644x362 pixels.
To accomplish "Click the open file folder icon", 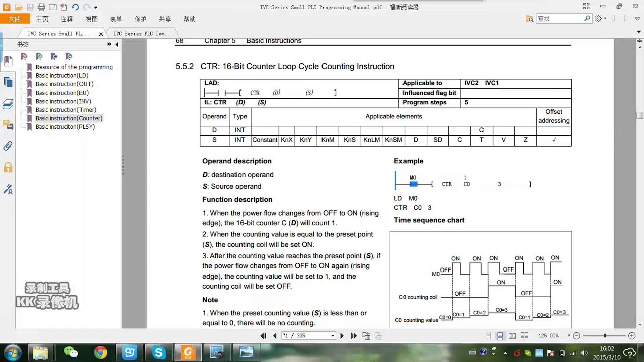I will (x=19, y=7).
